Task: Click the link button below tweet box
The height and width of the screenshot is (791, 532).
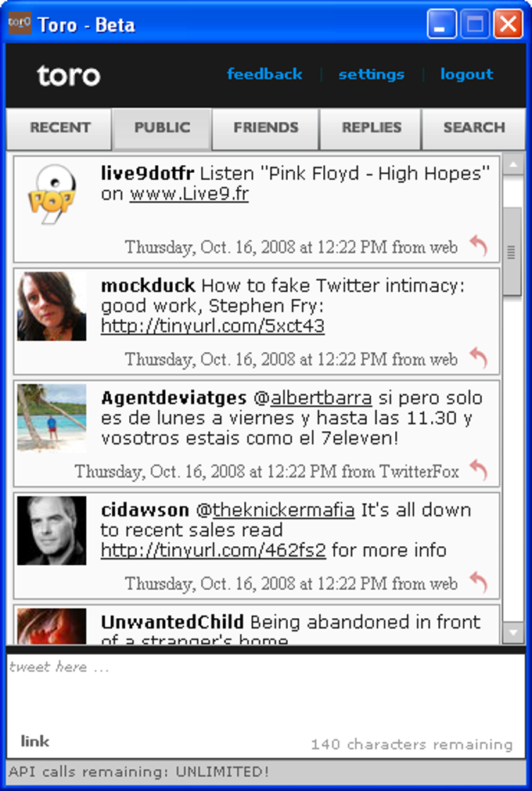Action: click(x=34, y=741)
